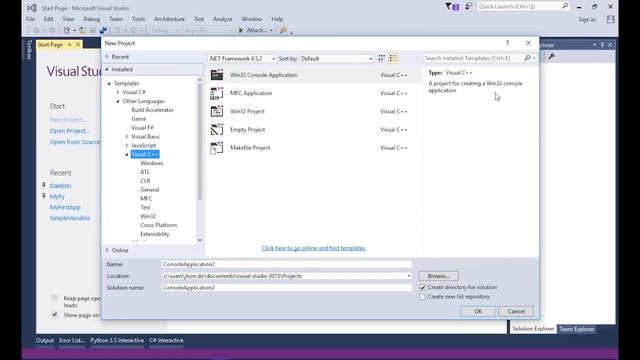The height and width of the screenshot is (360, 640).
Task: Open the Debug menu
Action: point(91,19)
